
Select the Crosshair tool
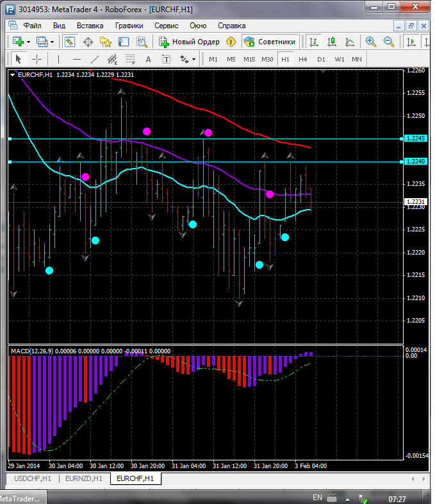click(x=37, y=59)
